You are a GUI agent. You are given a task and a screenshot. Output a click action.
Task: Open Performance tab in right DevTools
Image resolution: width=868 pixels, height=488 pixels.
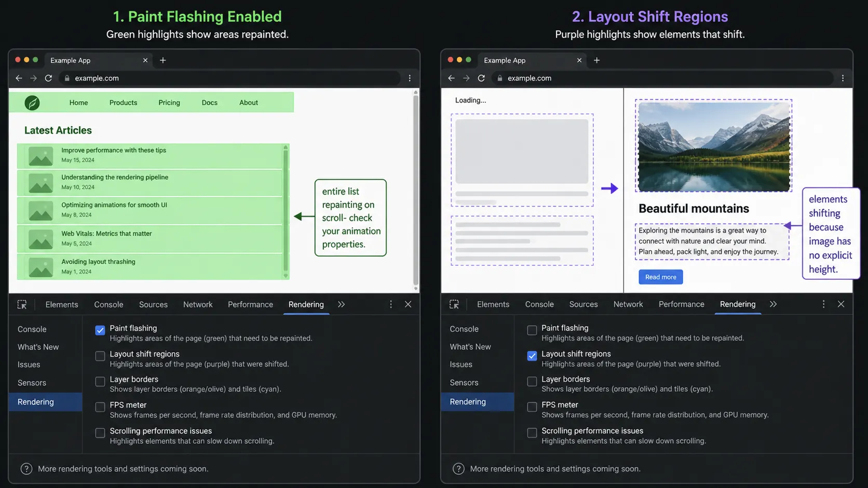click(x=682, y=304)
